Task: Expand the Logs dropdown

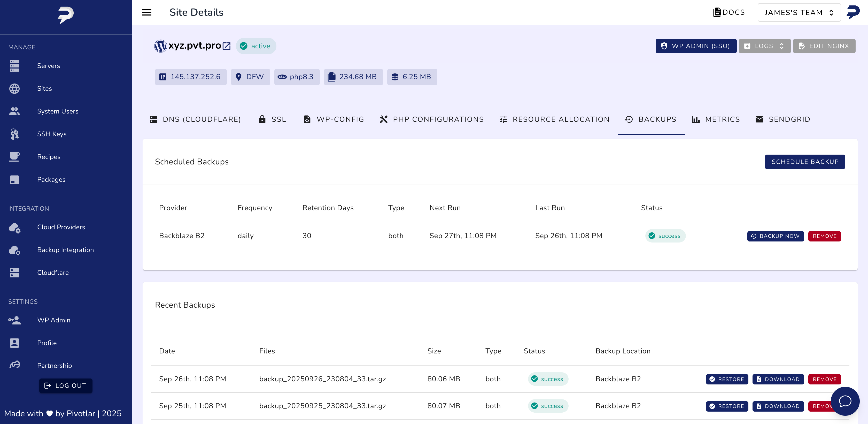Action: coord(764,46)
